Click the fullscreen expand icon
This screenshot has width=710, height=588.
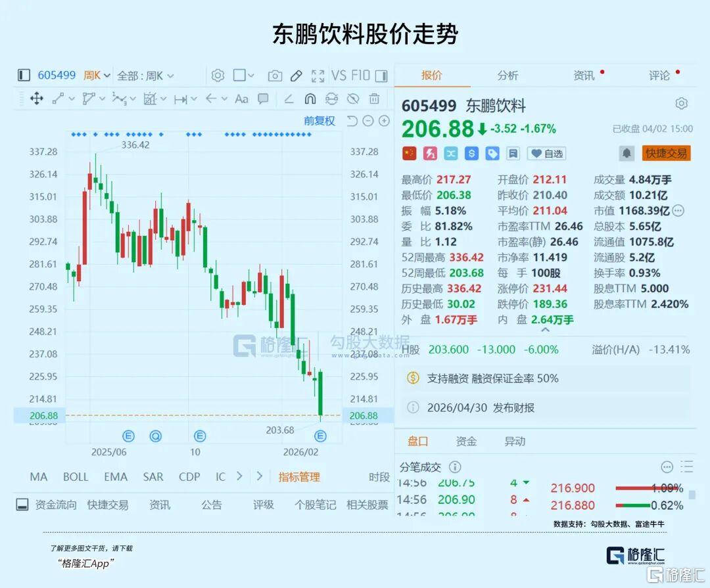pos(318,76)
